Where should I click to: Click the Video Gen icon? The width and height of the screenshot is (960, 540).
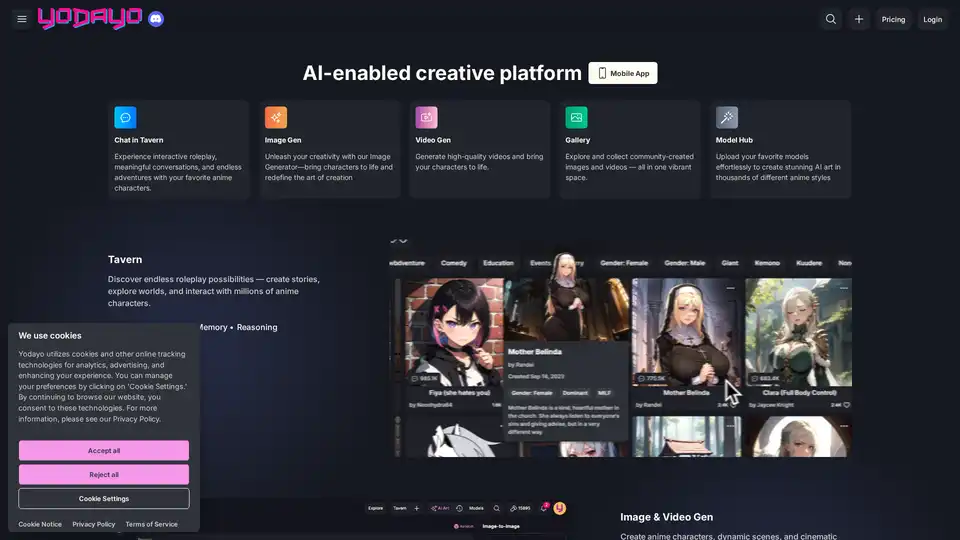coord(426,117)
